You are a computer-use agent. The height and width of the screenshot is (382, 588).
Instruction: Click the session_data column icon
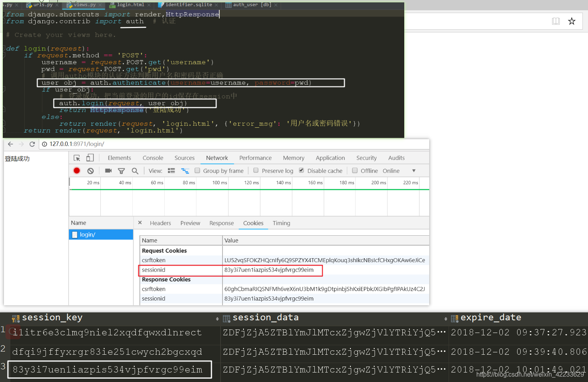tap(226, 318)
